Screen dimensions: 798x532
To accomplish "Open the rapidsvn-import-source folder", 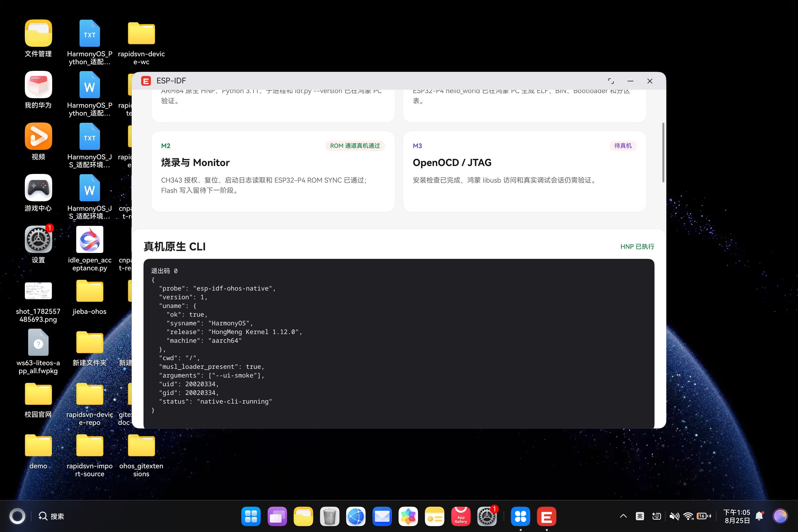I will coord(90,446).
